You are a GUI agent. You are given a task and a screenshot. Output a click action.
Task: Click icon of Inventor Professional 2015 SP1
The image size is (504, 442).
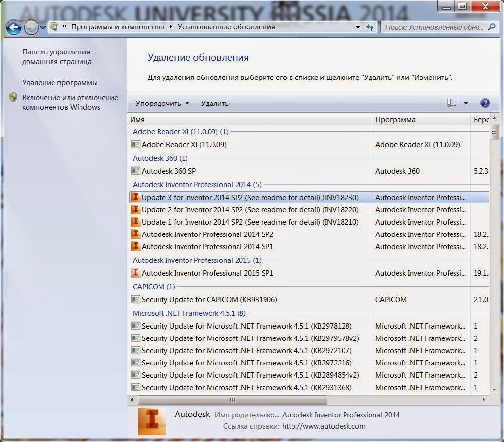coord(135,273)
